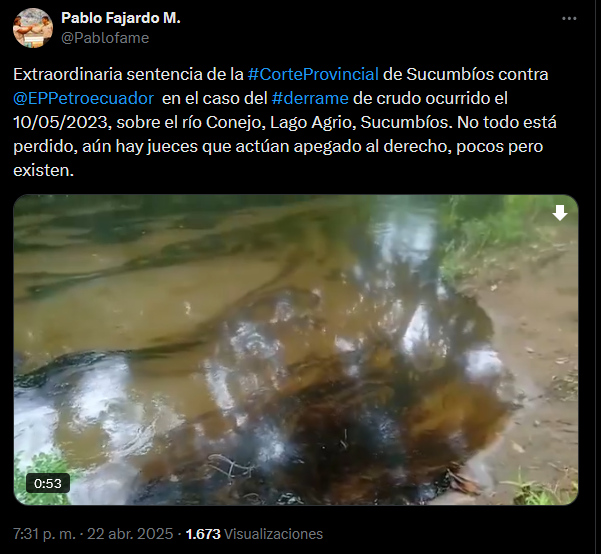The image size is (601, 554).
Task: Click the @Pablofame handle
Action: [105, 38]
